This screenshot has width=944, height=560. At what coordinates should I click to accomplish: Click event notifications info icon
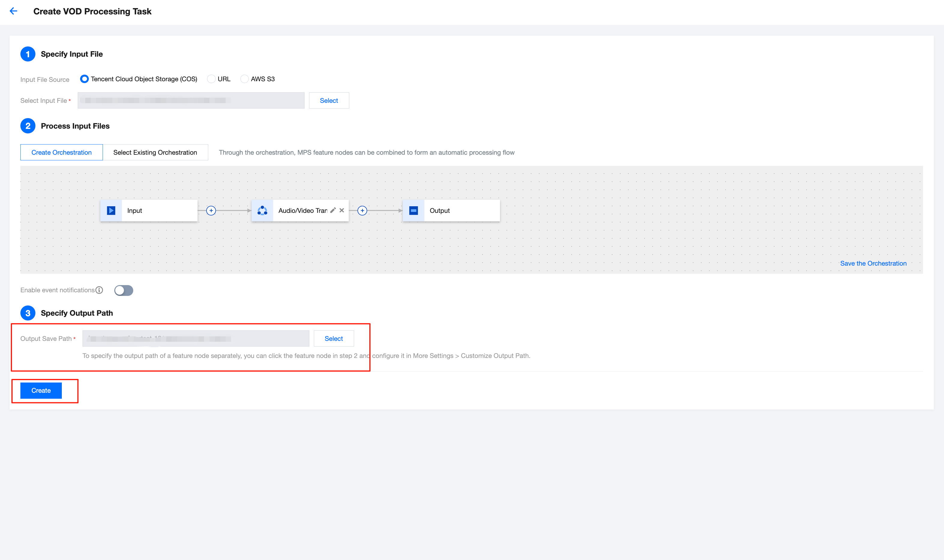(x=99, y=290)
